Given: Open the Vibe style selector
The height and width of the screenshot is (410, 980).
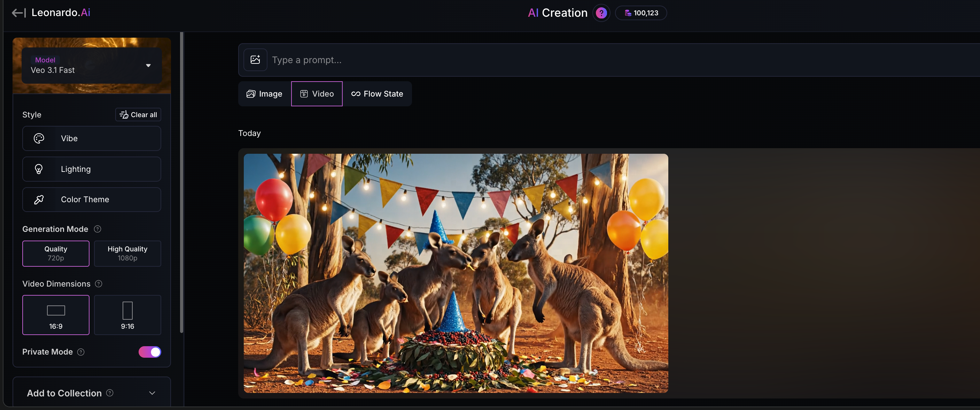Looking at the screenshot, I should (91, 138).
